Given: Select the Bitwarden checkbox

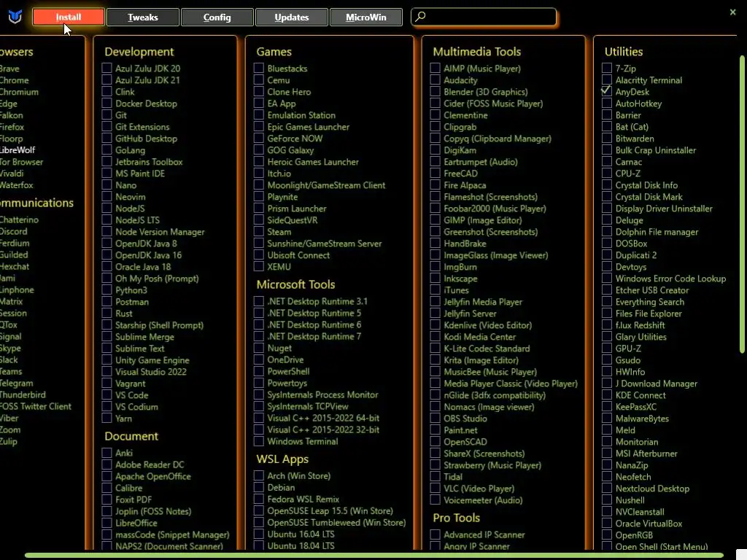Looking at the screenshot, I should [x=606, y=138].
